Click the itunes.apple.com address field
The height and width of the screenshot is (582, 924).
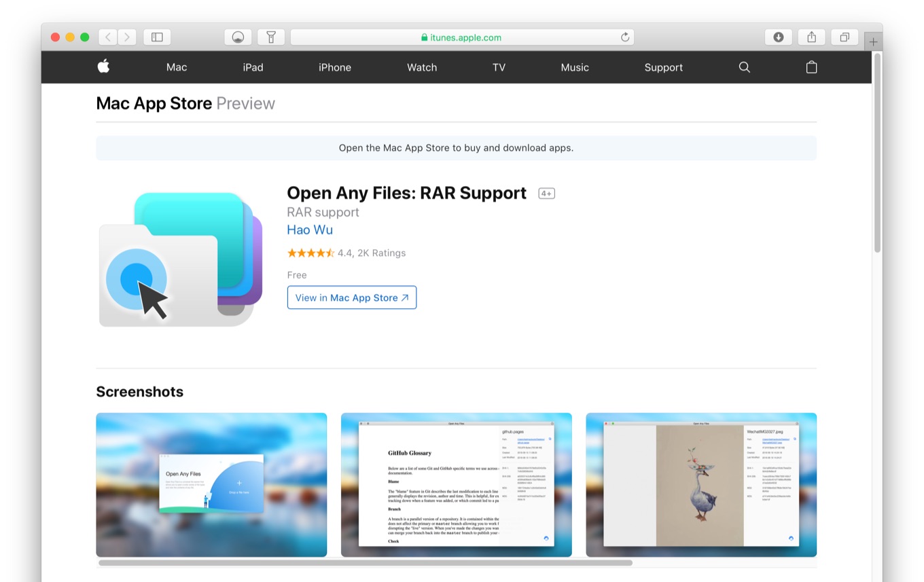pos(462,37)
